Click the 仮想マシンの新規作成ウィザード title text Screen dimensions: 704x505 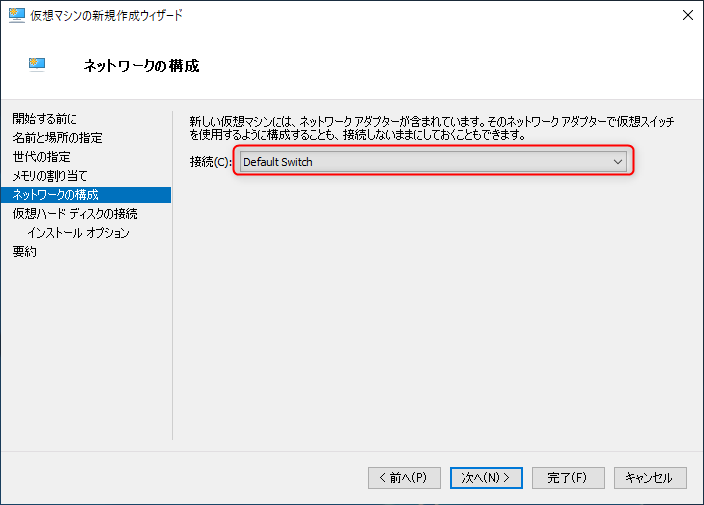[x=106, y=15]
